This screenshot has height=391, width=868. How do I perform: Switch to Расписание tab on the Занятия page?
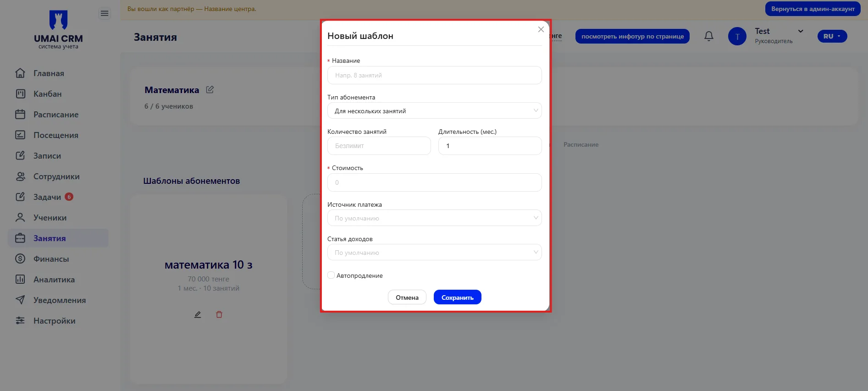tap(581, 145)
